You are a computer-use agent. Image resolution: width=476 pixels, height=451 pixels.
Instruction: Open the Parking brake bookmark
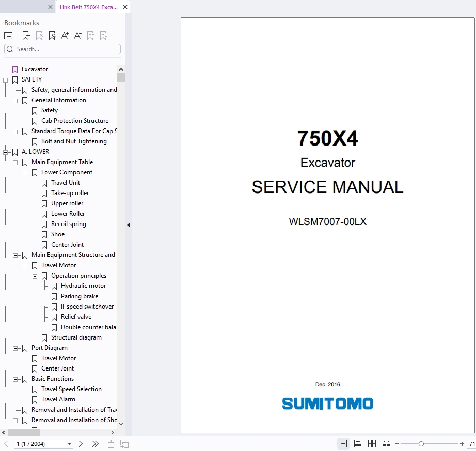79,296
